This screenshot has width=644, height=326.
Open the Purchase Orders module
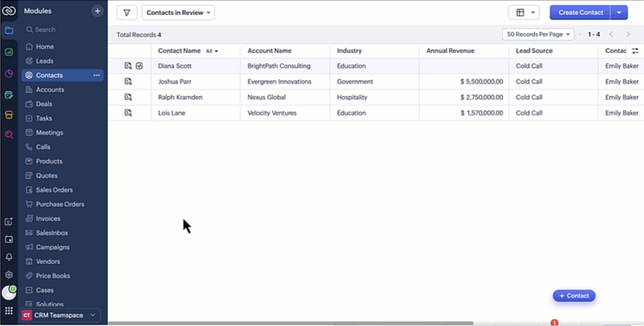pyautogui.click(x=63, y=204)
